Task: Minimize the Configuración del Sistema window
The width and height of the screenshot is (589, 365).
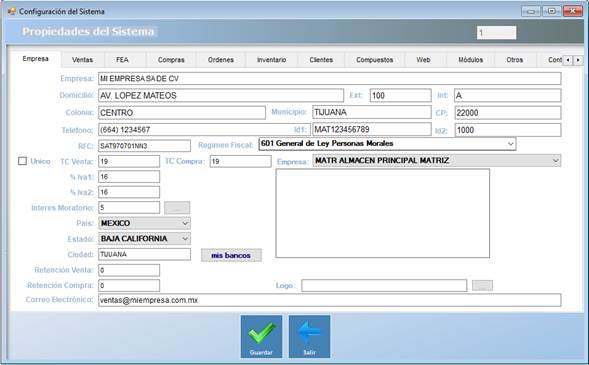Action: tap(531, 11)
